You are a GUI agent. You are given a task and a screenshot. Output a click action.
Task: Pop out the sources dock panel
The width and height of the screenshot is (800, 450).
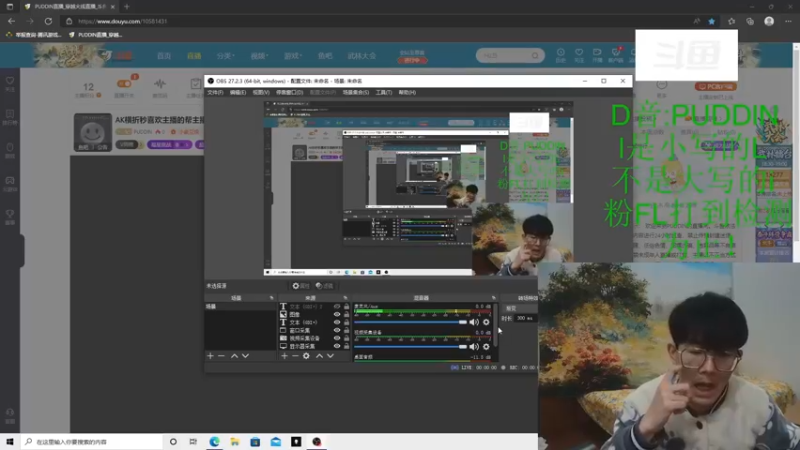tap(345, 297)
